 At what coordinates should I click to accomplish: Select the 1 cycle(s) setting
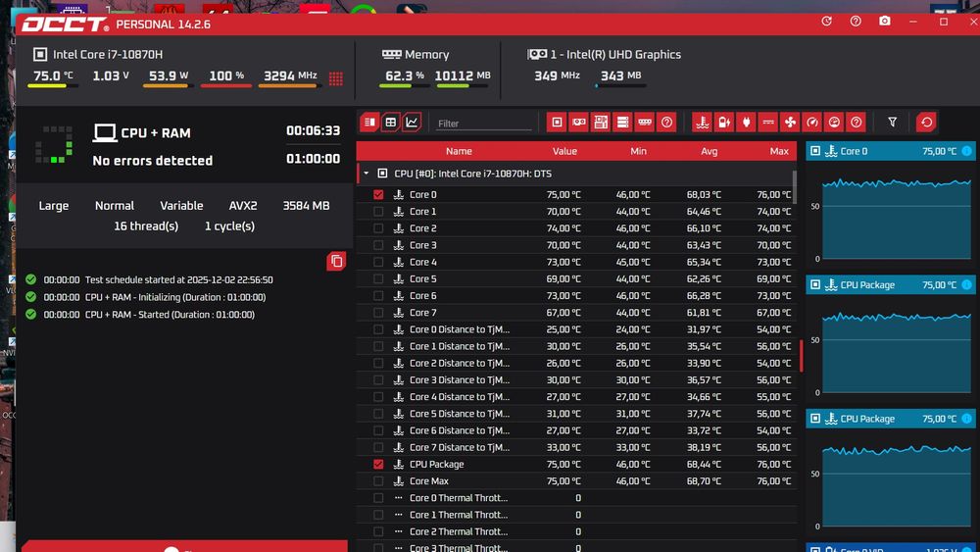[229, 226]
